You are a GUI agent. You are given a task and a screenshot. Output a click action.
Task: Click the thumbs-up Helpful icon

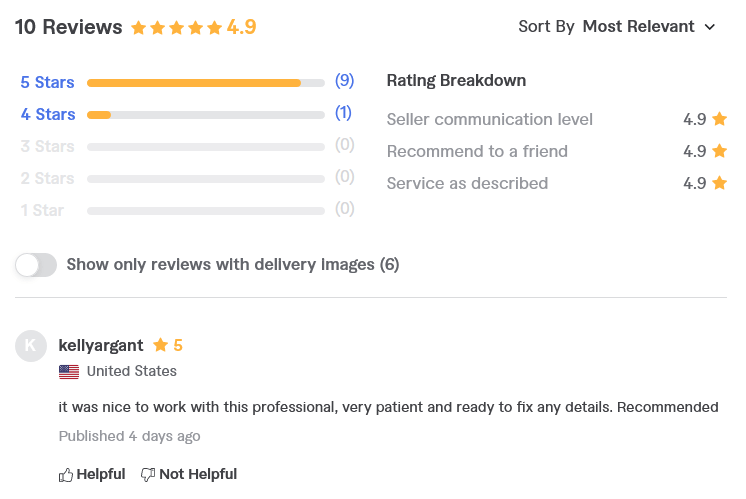point(66,475)
